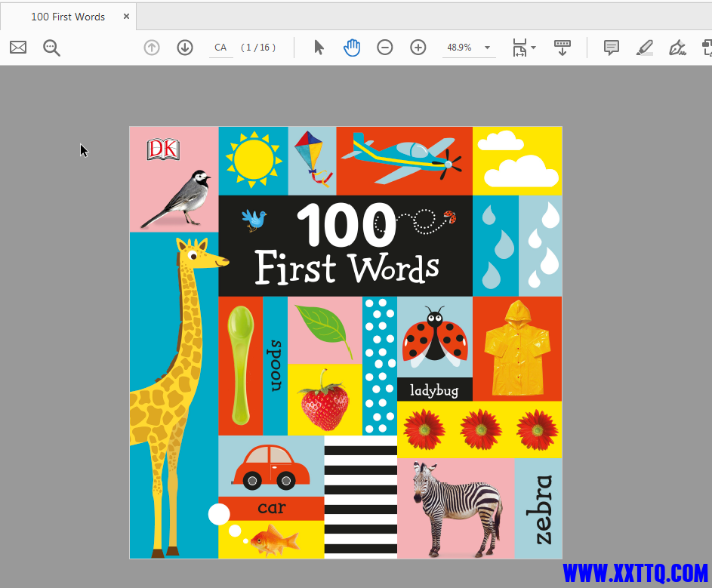Select the highlighter pen tool
Image resolution: width=712 pixels, height=588 pixels.
point(644,48)
